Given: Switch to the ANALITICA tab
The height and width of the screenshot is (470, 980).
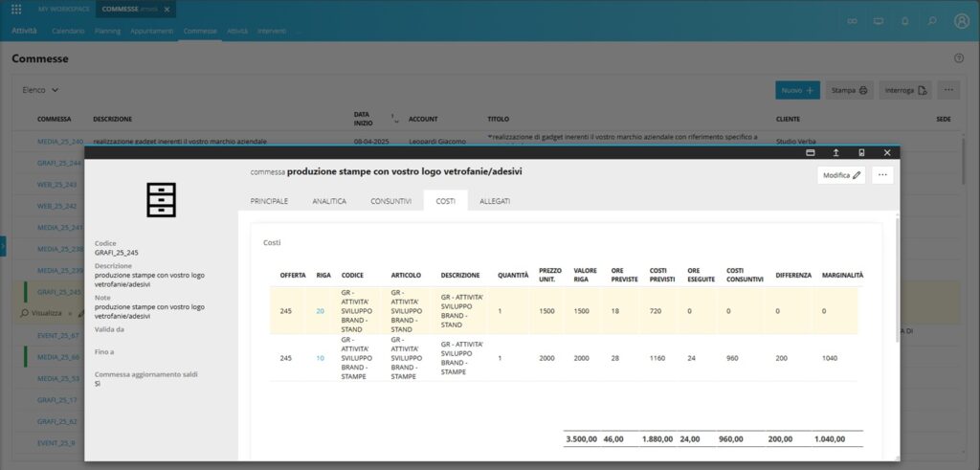Looking at the screenshot, I should click(x=329, y=201).
